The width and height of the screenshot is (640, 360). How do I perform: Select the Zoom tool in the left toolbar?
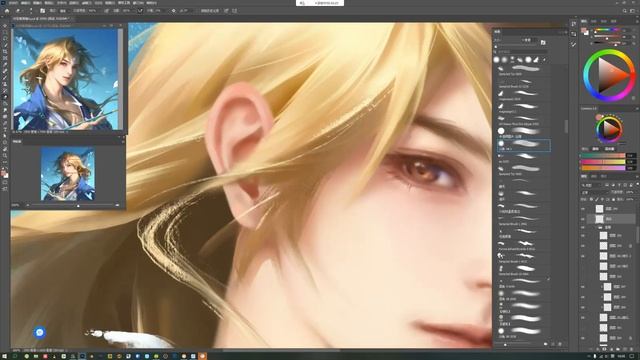[x=5, y=156]
